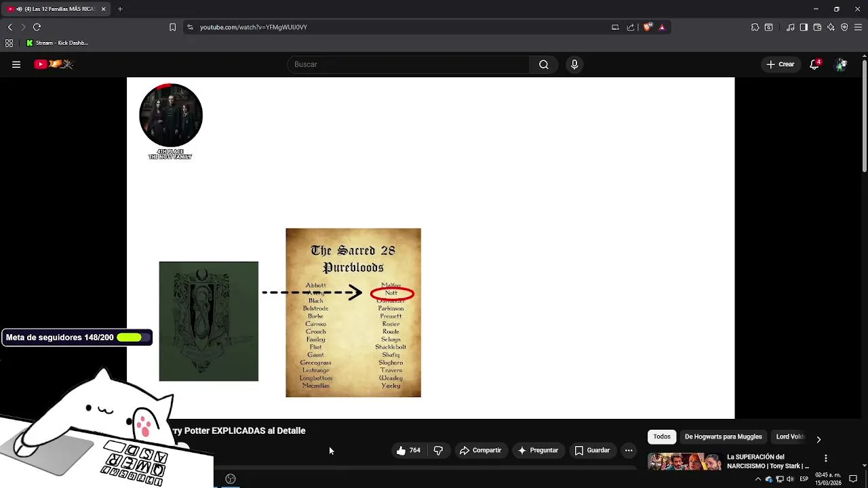Open Brave Rewards triangle icon
This screenshot has height=488, width=868.
click(x=662, y=27)
